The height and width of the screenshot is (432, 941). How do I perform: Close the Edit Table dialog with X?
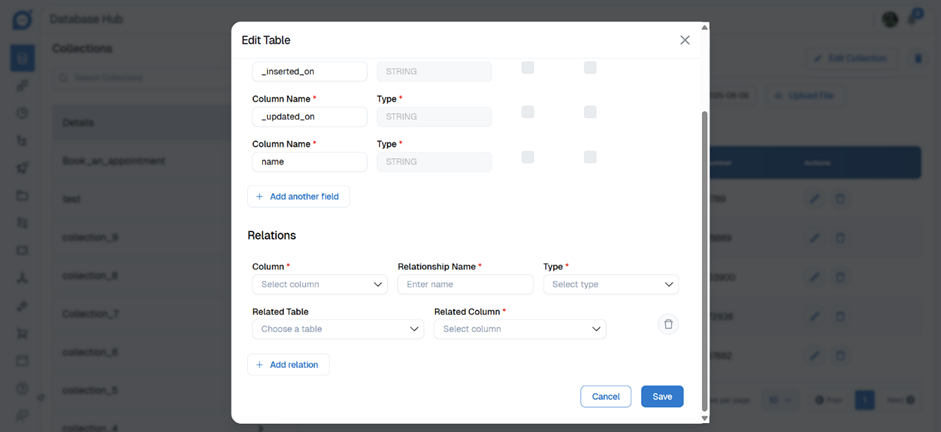click(685, 40)
